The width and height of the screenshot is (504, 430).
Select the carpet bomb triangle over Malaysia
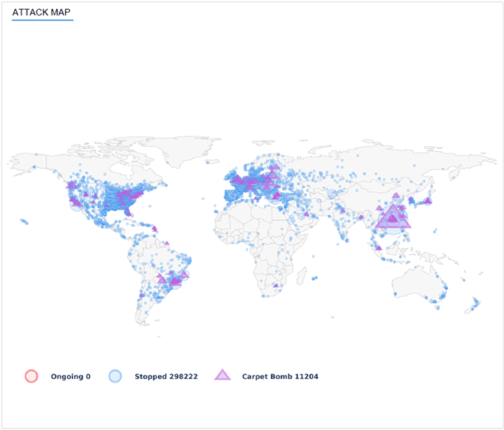coord(378,247)
